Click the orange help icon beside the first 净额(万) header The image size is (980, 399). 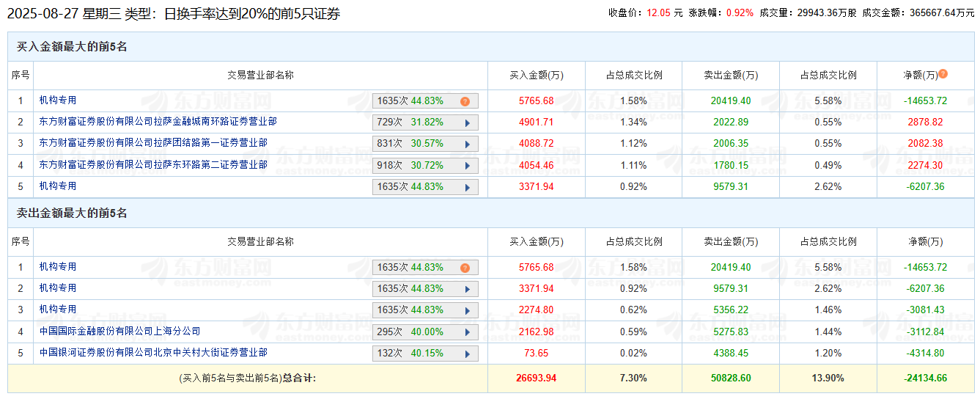pos(943,74)
